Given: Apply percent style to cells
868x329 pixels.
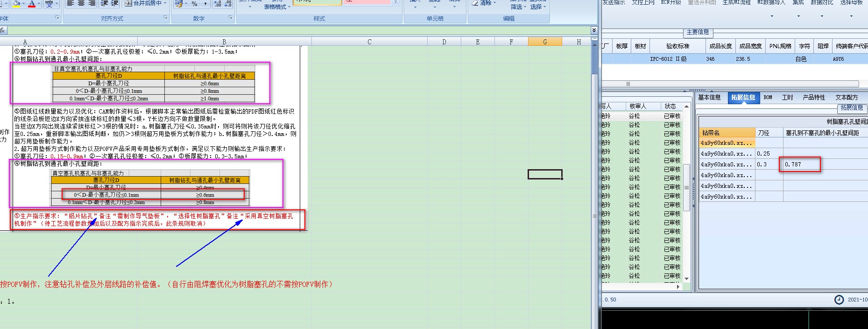Looking at the screenshot, I should click(x=195, y=3).
